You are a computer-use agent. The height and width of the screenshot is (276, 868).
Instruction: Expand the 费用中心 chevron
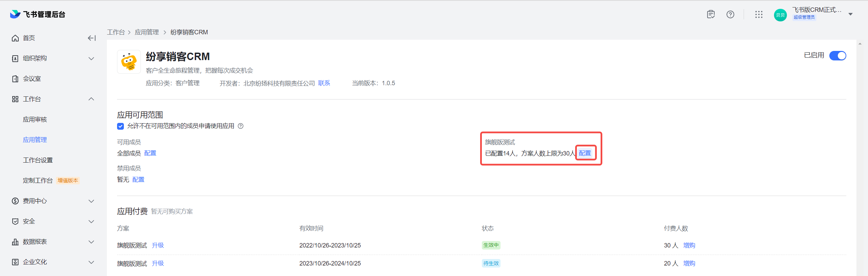point(91,201)
